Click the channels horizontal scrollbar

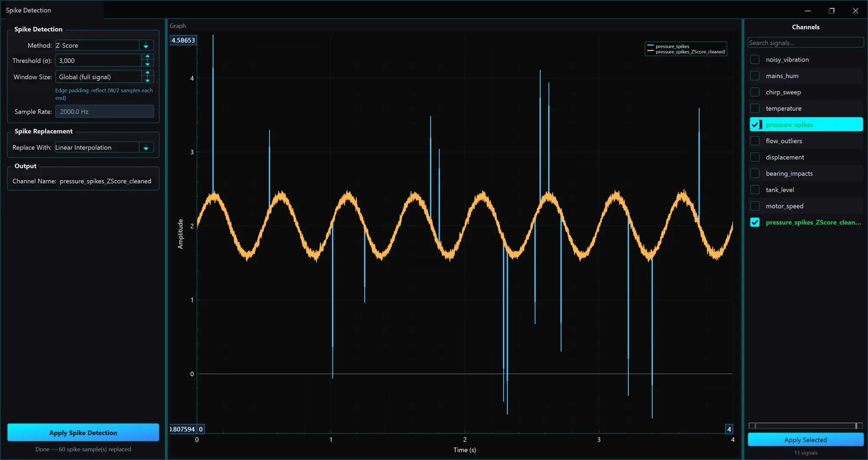click(806, 426)
